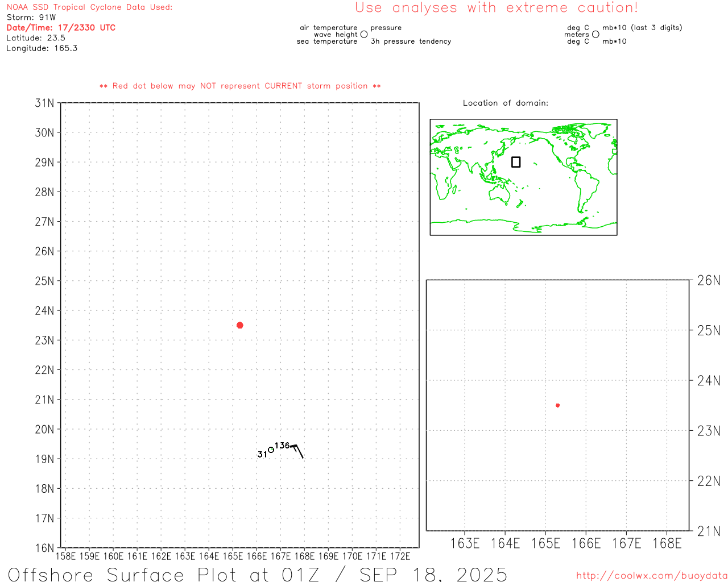Click the '158E' longitude axis label
The image size is (728, 582).
(x=65, y=556)
